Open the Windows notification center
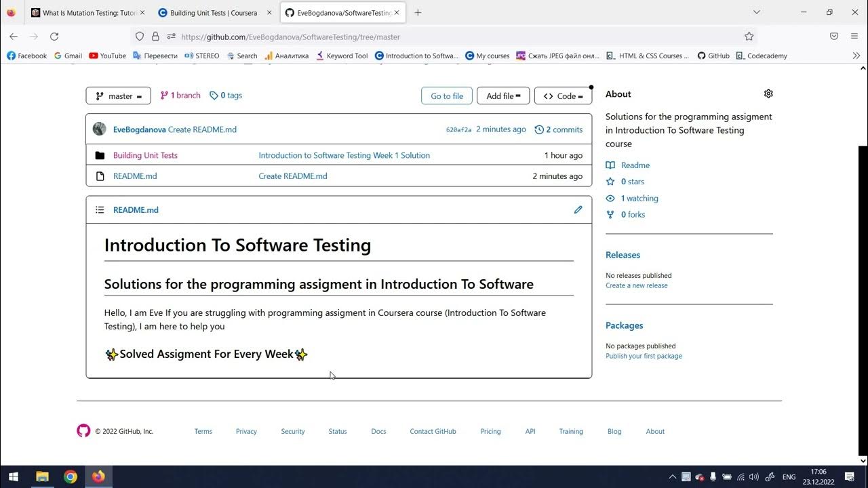 click(849, 476)
